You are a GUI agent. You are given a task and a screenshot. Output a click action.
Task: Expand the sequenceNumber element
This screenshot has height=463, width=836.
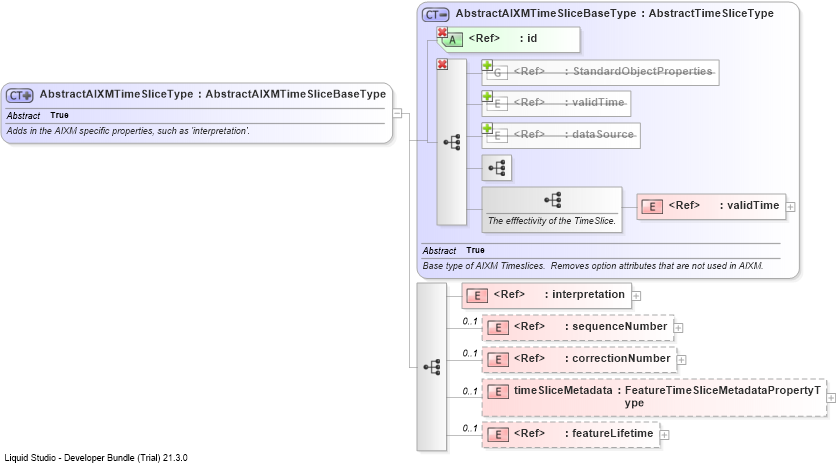coord(678,328)
